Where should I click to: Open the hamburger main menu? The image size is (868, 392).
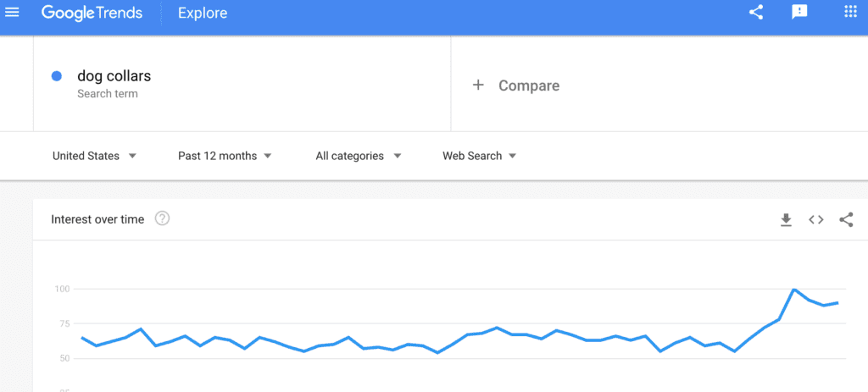12,12
